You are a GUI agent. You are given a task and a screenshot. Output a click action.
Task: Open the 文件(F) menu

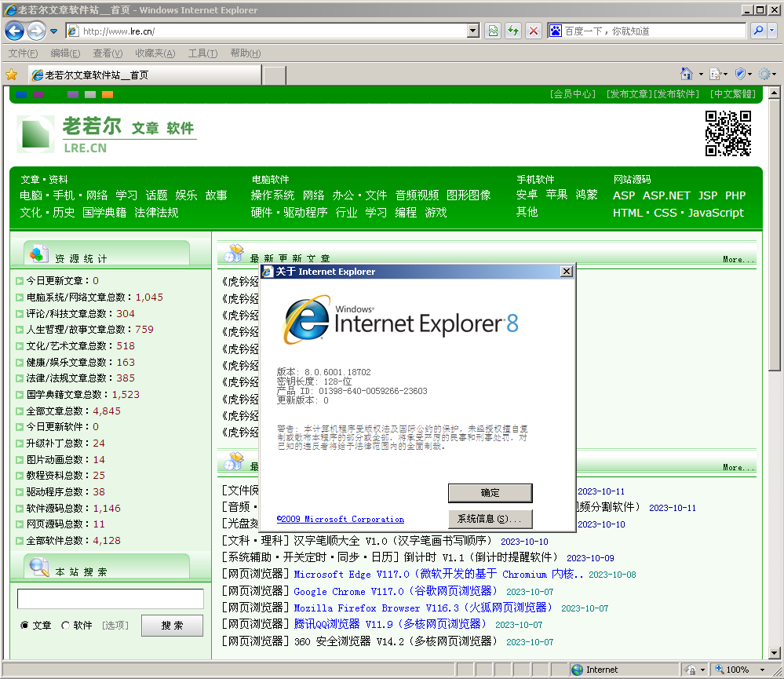[x=23, y=53]
